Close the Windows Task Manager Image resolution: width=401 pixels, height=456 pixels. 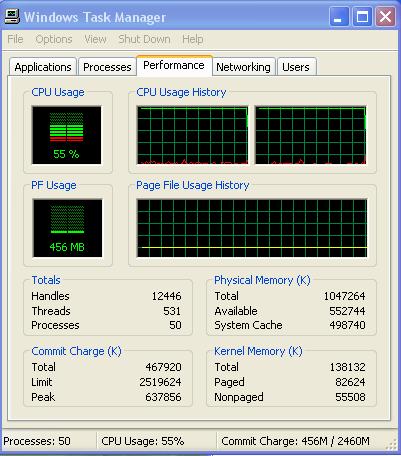coord(385,16)
